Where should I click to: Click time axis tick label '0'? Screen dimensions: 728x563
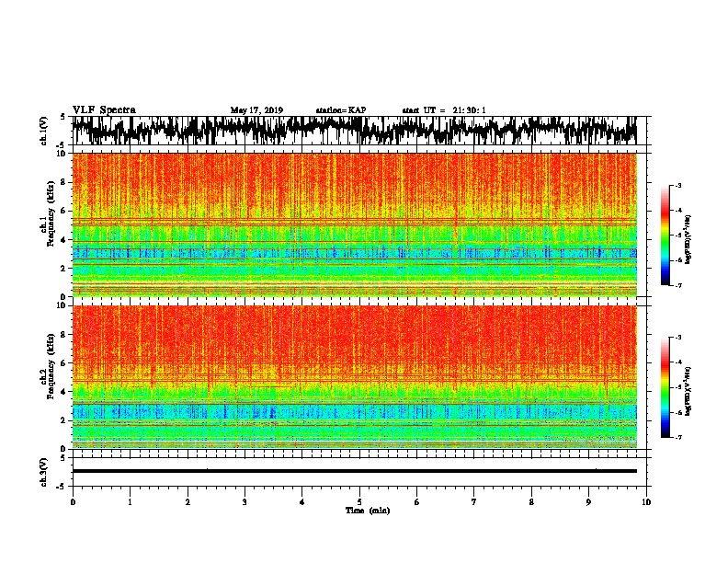(x=73, y=502)
